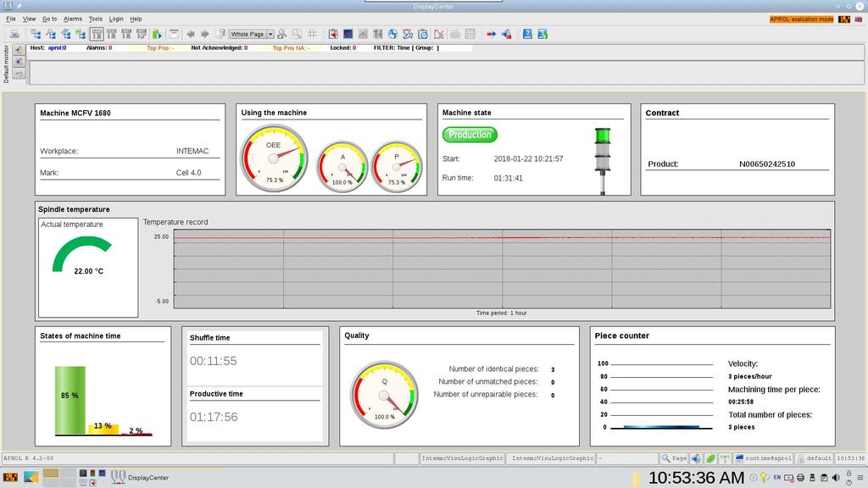Click the default entry in status bar
Image resolution: width=868 pixels, height=488 pixels.
(x=815, y=458)
